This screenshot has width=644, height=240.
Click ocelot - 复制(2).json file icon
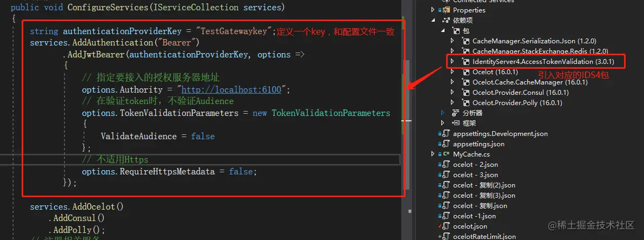pos(445,185)
